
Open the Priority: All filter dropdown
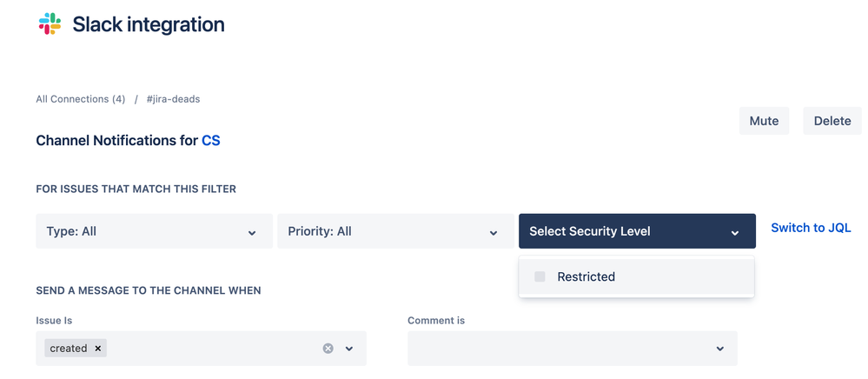point(396,231)
